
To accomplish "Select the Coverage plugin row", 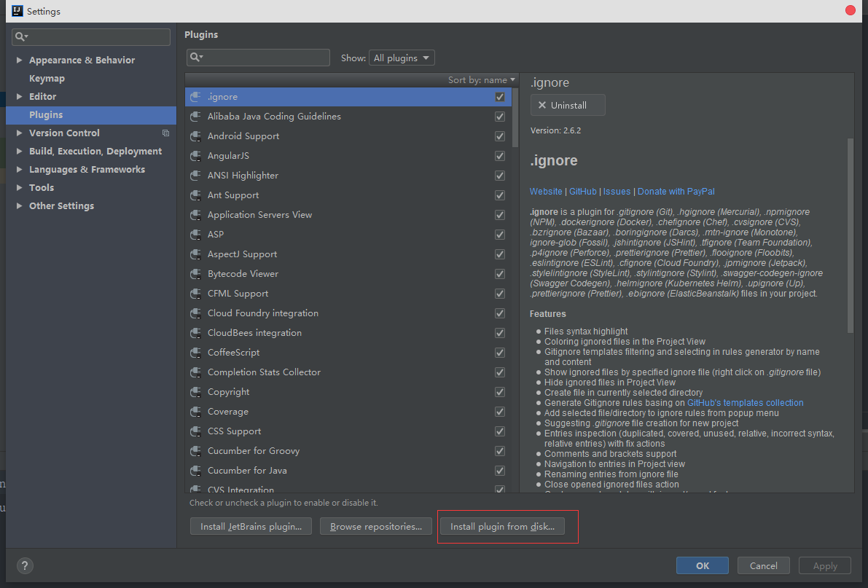I will coord(349,412).
